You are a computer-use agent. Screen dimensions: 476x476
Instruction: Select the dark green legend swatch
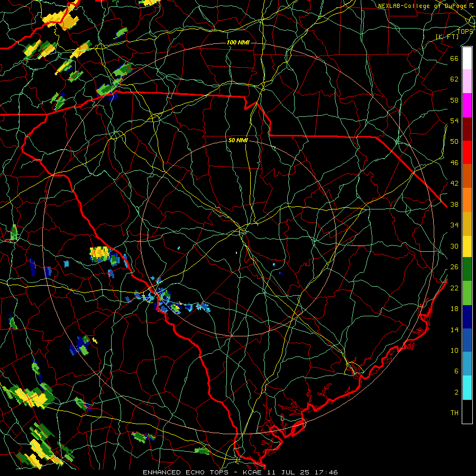[x=467, y=269]
